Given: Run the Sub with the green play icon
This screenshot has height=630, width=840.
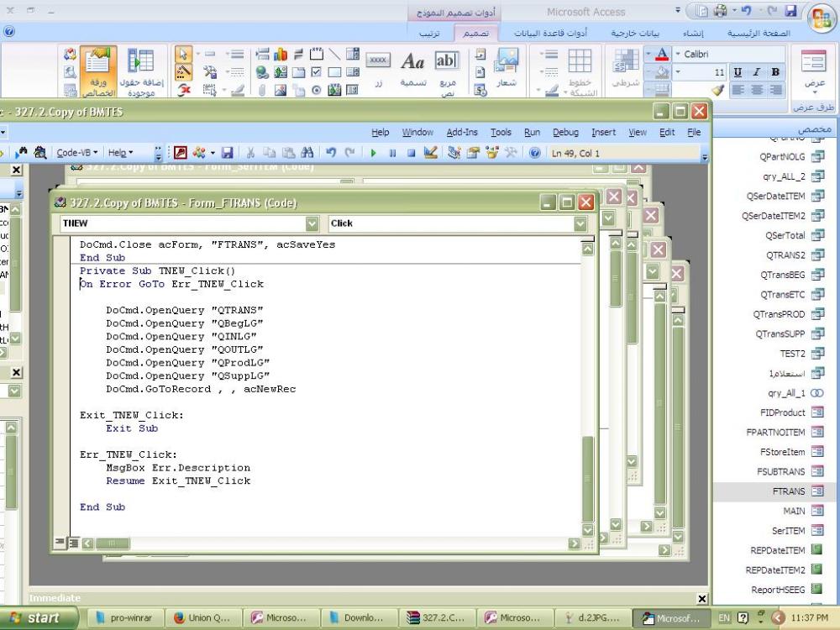Looking at the screenshot, I should tap(374, 153).
